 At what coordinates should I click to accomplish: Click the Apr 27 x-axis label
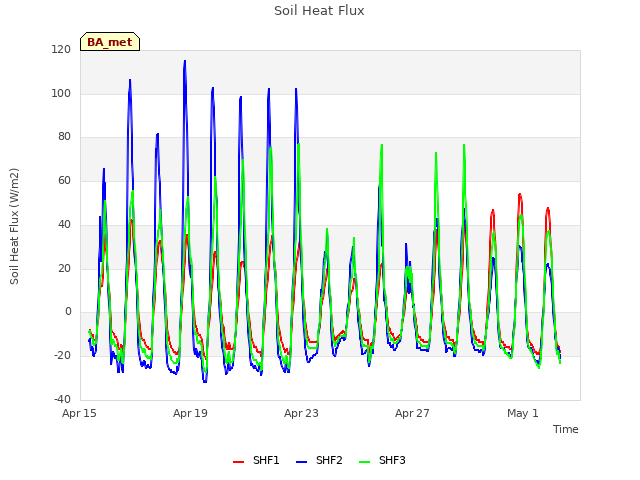pos(412,413)
